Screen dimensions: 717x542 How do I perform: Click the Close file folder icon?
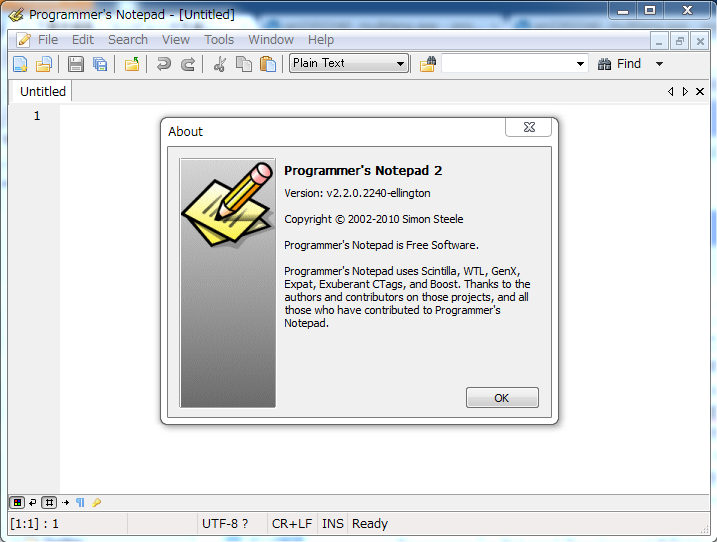[x=132, y=64]
